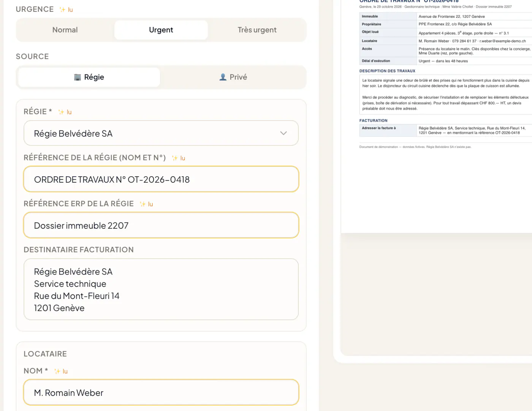Click the document line starting 'Genève, le 29 octobre 2026'
Image resolution: width=532 pixels, height=411 pixels.
click(x=435, y=7)
